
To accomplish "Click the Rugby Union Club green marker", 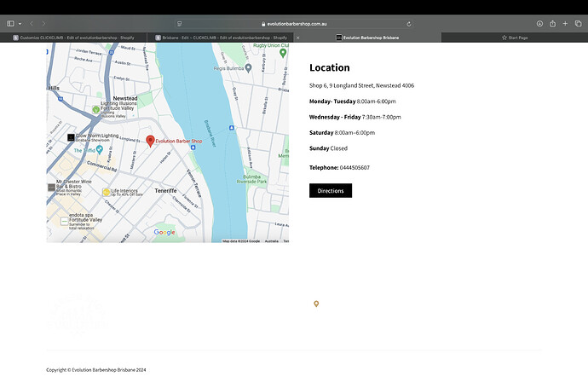I will click(283, 53).
